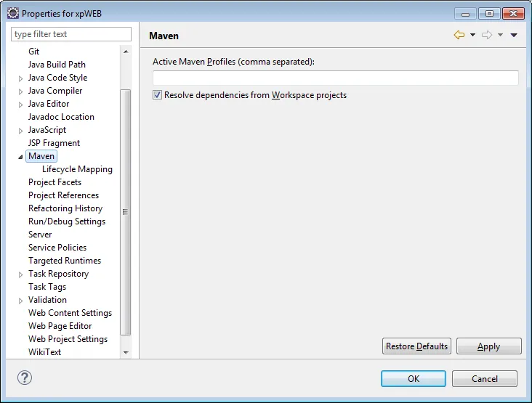Expand the Java Editor node
This screenshot has height=403, width=532.
pyautogui.click(x=20, y=105)
